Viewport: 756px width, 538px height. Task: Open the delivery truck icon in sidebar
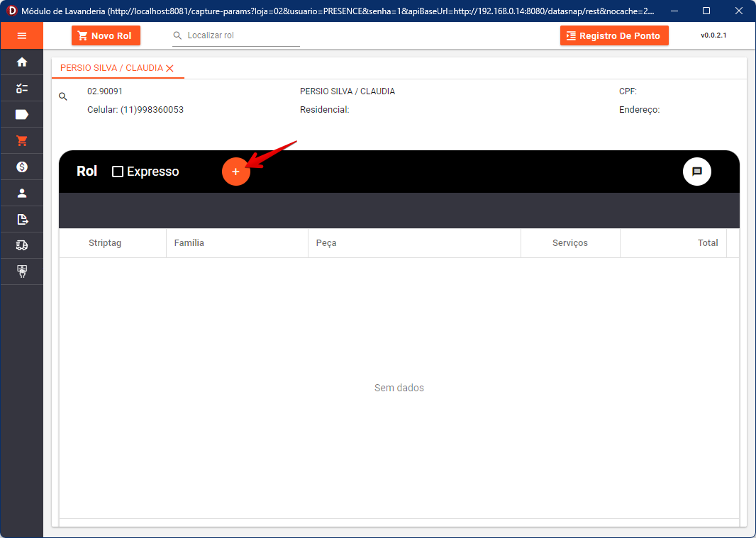[x=22, y=245]
